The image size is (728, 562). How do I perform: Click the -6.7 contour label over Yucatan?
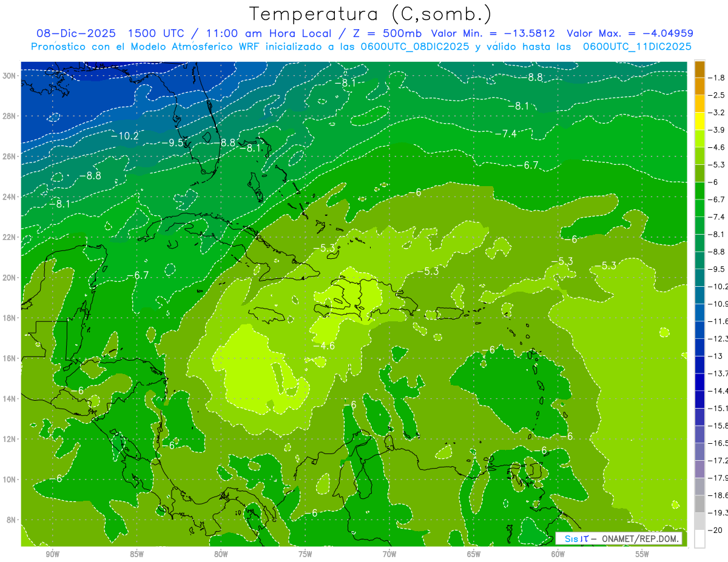[138, 275]
